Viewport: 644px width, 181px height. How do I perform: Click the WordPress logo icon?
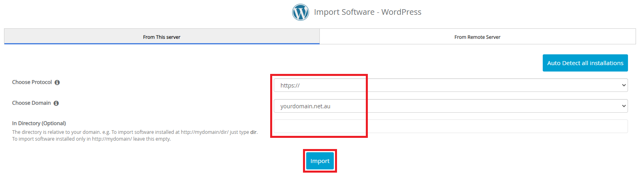click(x=300, y=12)
